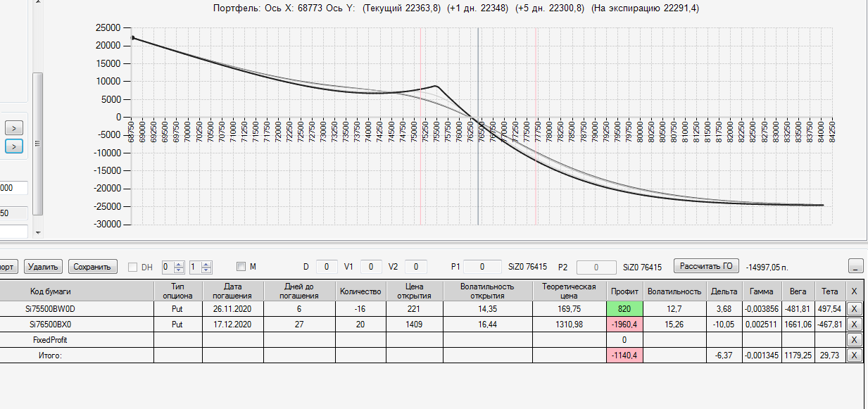
Task: Focus the V1 input field
Action: 372,267
